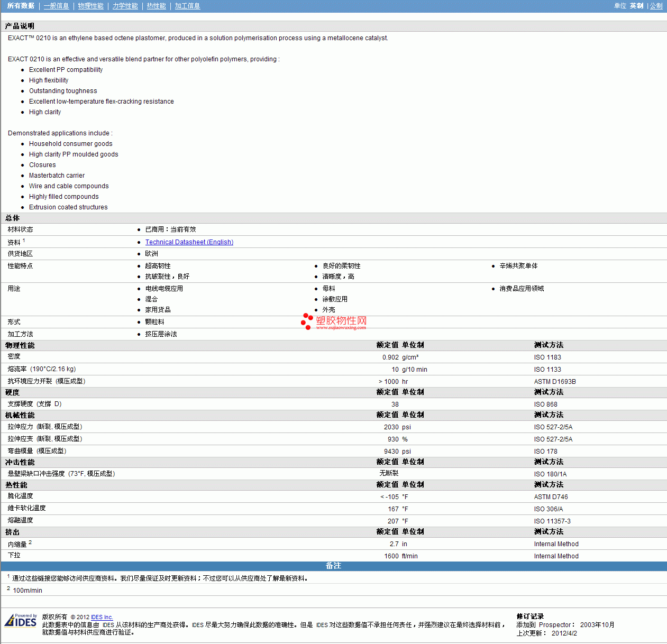Viewport: 667px width, 644px height.
Task: Click "High clarity PP moulded goods"
Action: pyautogui.click(x=74, y=154)
